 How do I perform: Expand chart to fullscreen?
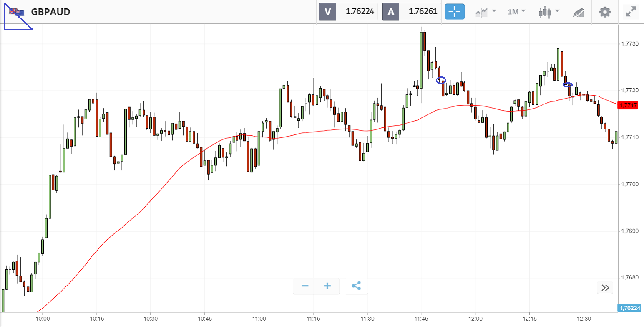click(630, 12)
